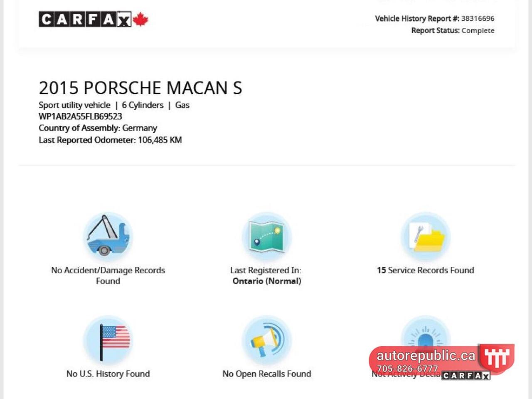Click the tow truck accident icon
The height and width of the screenshot is (399, 532).
click(108, 236)
